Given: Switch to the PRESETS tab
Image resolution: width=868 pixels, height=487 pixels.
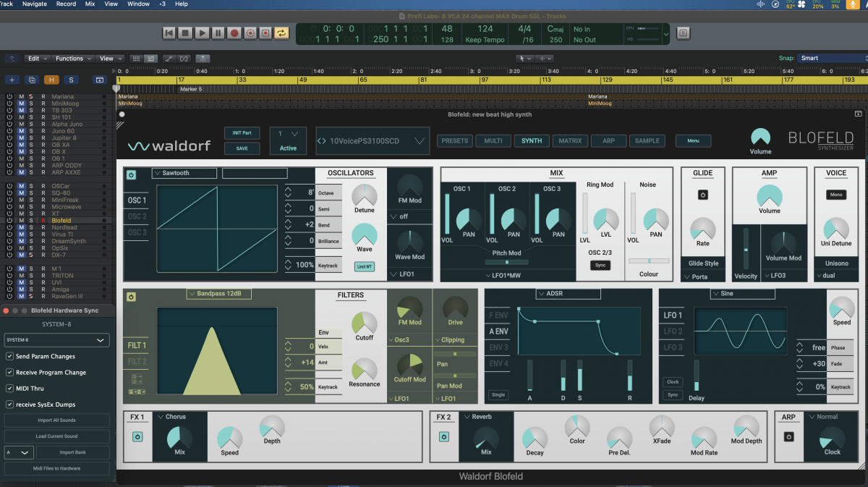Looking at the screenshot, I should point(455,141).
